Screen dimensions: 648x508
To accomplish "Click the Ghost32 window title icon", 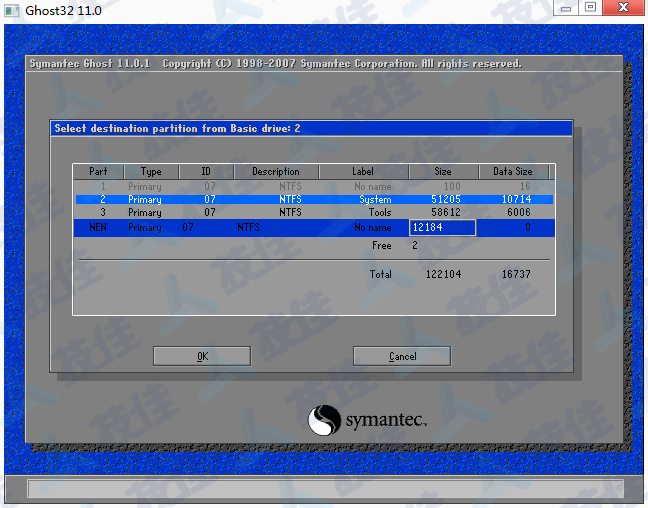I will click(x=12, y=10).
